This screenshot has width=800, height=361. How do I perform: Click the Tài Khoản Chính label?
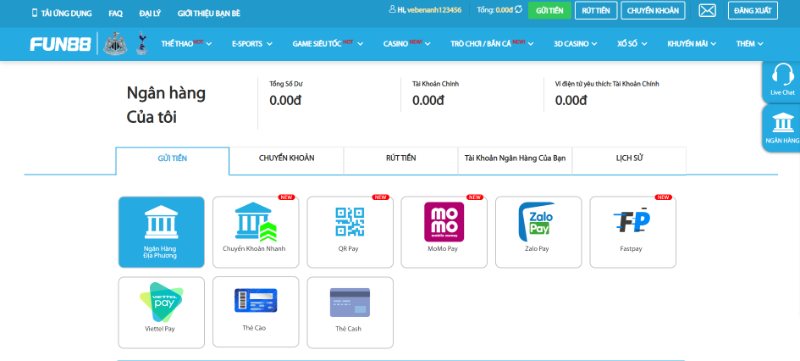[x=436, y=84]
